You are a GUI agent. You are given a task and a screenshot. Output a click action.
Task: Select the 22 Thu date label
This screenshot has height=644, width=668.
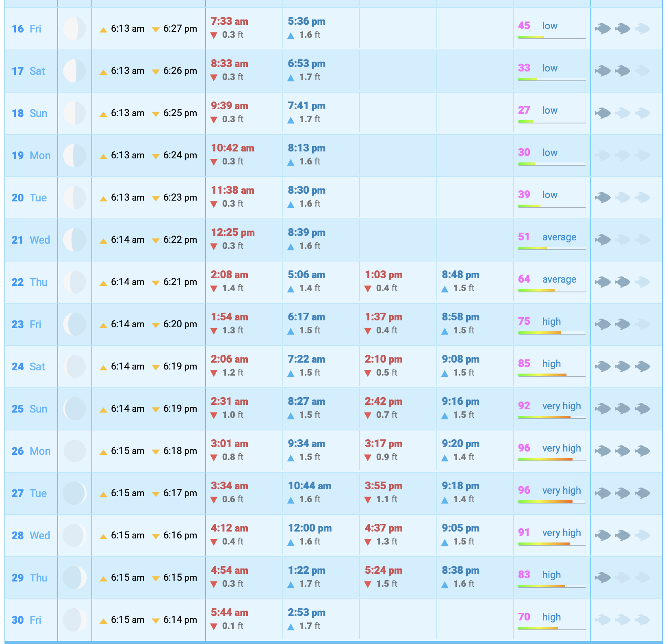point(29,282)
